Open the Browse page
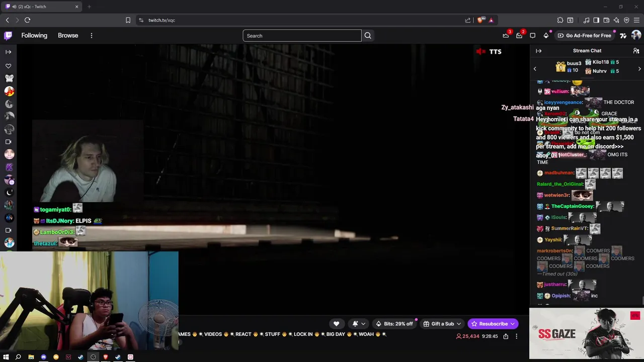This screenshot has width=644, height=362. pos(68,36)
